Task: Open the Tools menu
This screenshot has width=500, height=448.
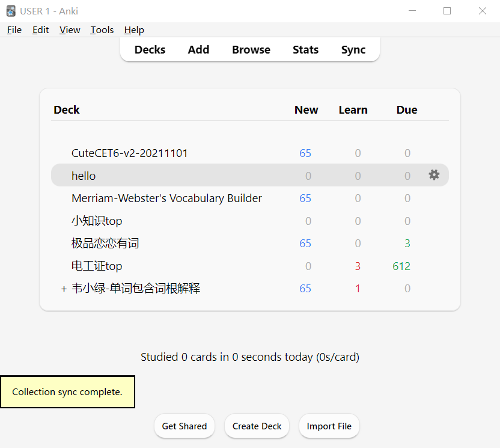Action: point(102,30)
